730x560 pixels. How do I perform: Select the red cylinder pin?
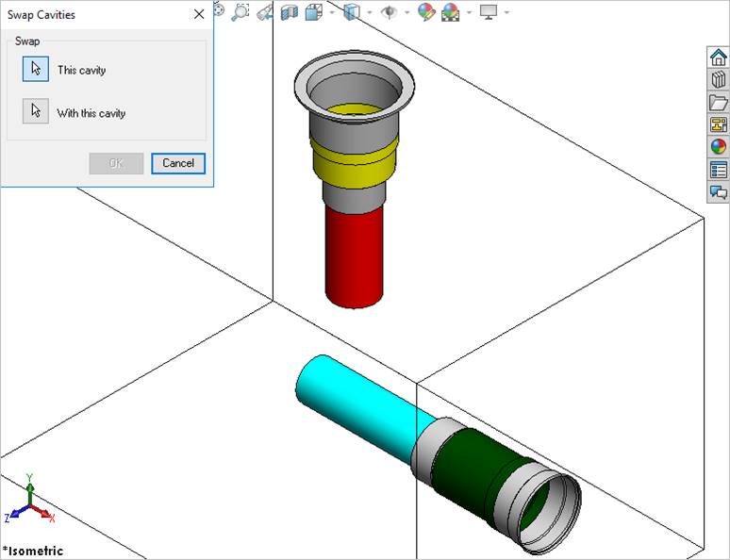(354, 256)
